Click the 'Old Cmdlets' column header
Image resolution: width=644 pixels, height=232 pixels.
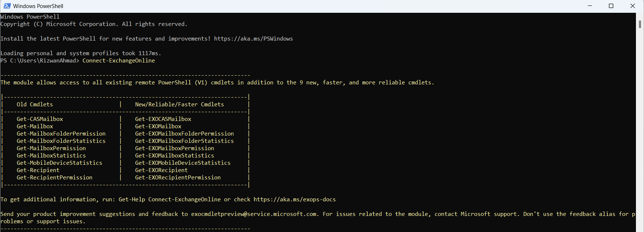35,104
